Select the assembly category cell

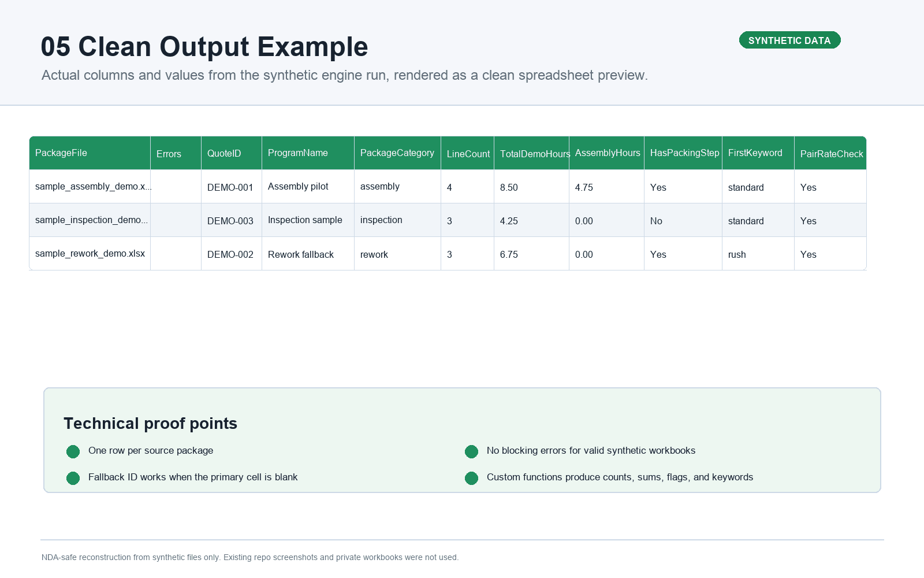[x=397, y=187]
